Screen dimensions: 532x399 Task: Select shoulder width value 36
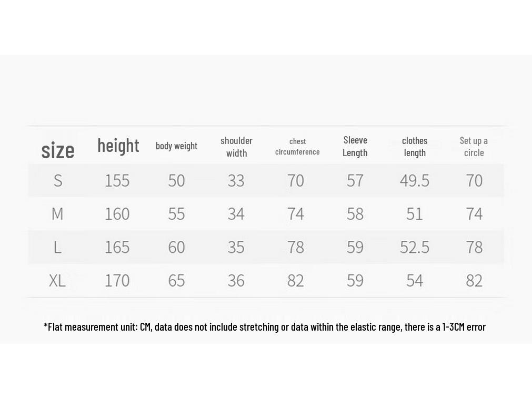(236, 280)
